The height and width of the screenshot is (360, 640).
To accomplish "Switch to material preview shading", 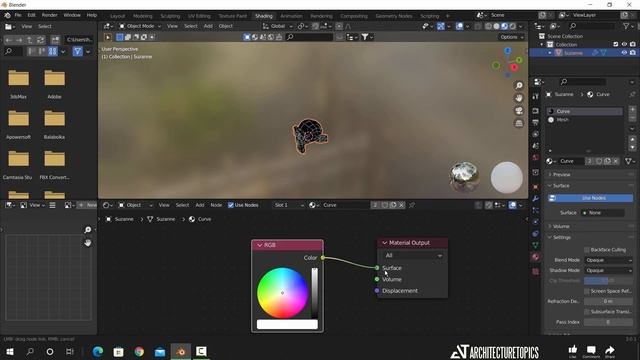I will coord(504,26).
